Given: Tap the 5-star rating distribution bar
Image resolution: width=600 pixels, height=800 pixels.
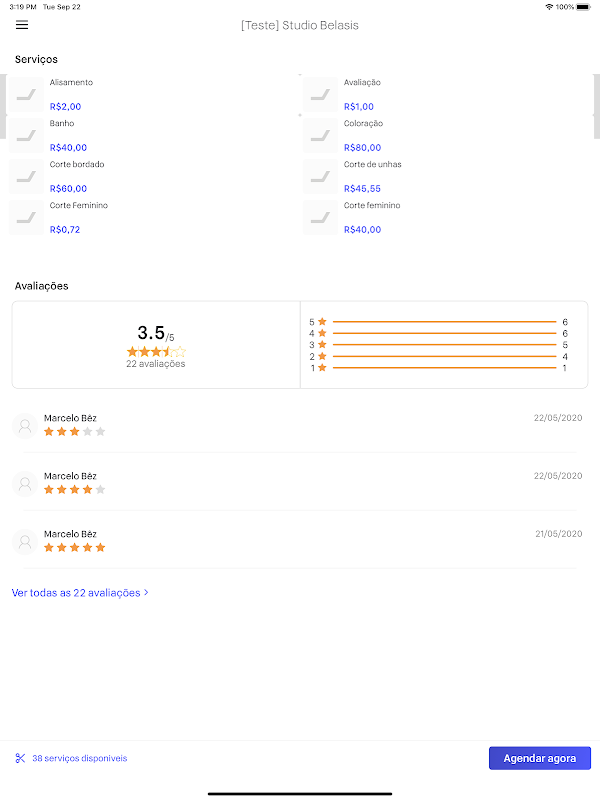Looking at the screenshot, I should (443, 322).
